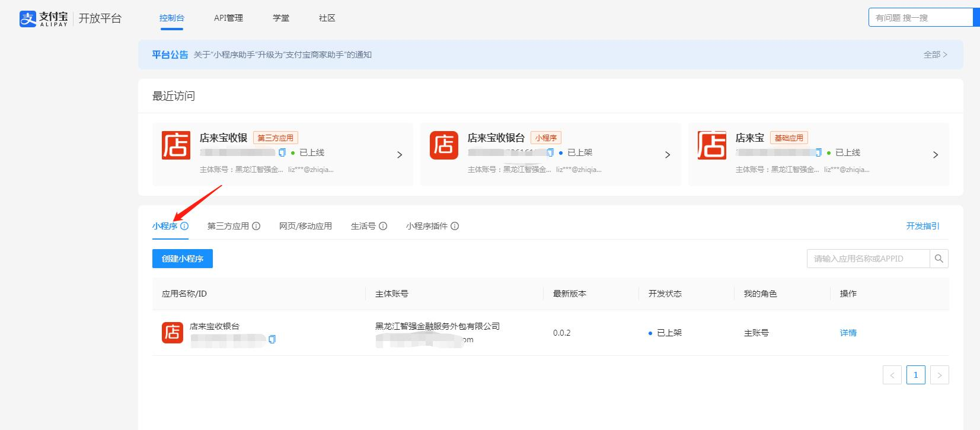The width and height of the screenshot is (980, 430).
Task: Copy the APPID of 店来宝收银 card
Action: coord(282,152)
